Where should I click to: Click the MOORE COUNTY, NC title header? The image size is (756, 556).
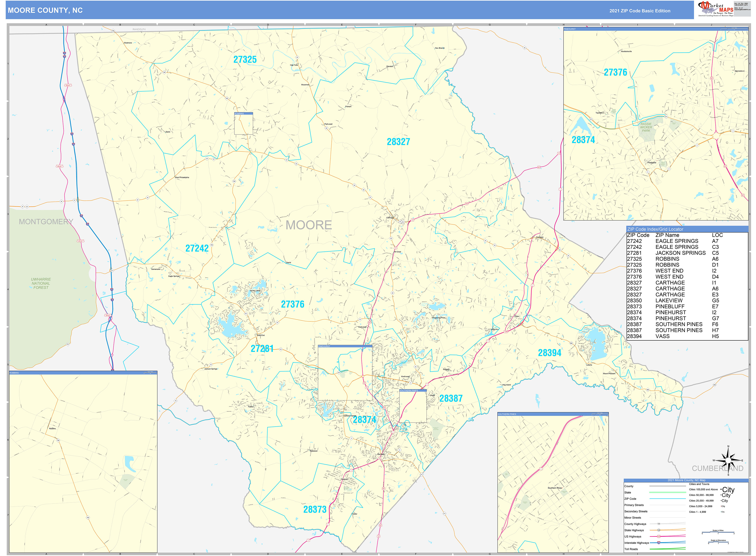tap(45, 10)
